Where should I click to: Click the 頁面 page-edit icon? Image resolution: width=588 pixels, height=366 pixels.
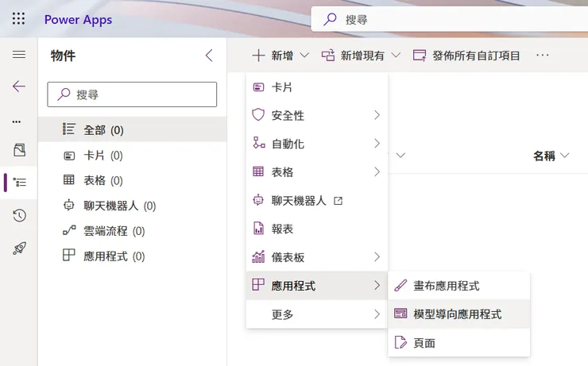click(x=400, y=342)
